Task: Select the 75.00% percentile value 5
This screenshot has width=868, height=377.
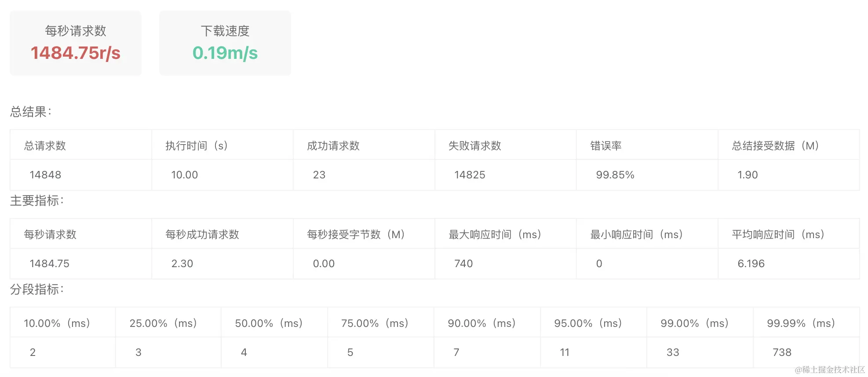Action: (350, 352)
